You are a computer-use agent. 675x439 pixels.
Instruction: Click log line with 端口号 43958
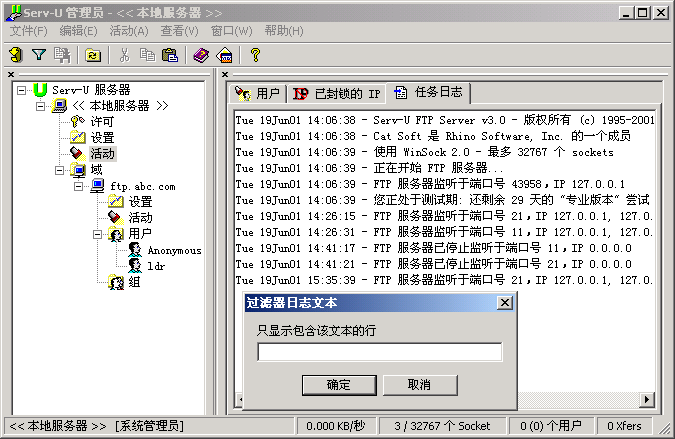coord(430,184)
